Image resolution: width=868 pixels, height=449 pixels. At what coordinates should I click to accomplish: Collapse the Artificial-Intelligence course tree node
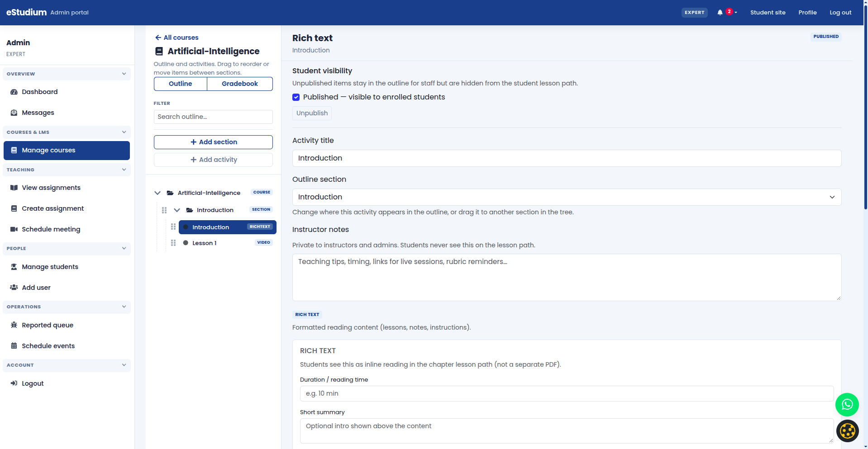pyautogui.click(x=157, y=193)
